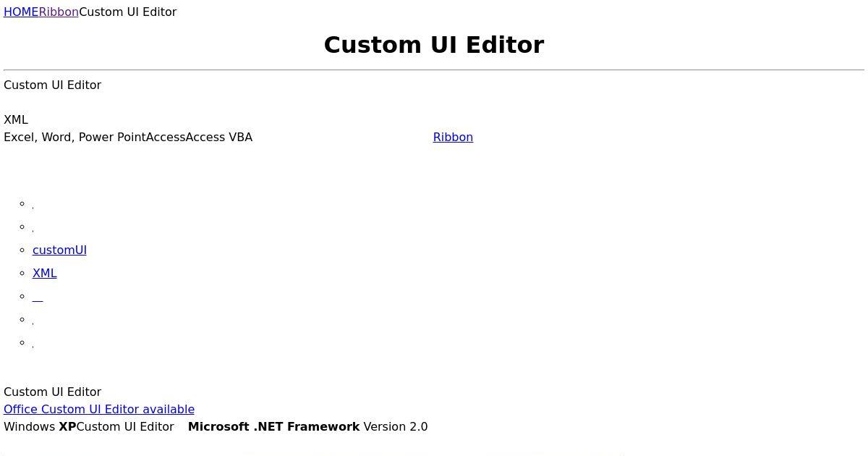Click the Version 2.0 text
Screen dimensions: 868x456
click(396, 426)
